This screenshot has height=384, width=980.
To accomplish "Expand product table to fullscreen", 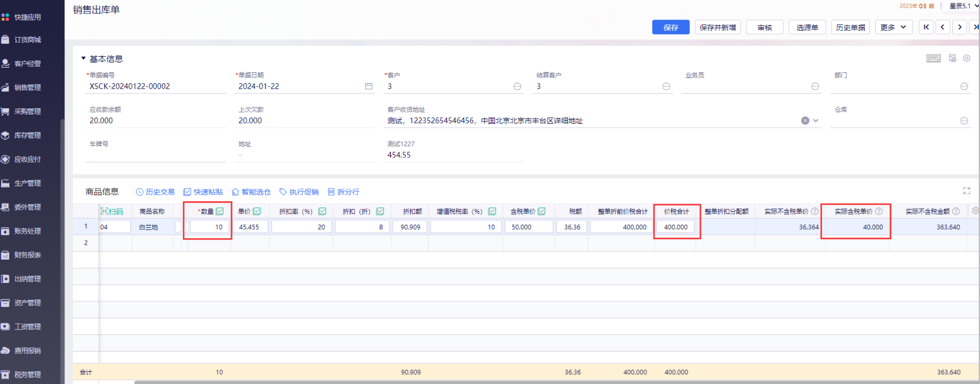I will (x=967, y=191).
